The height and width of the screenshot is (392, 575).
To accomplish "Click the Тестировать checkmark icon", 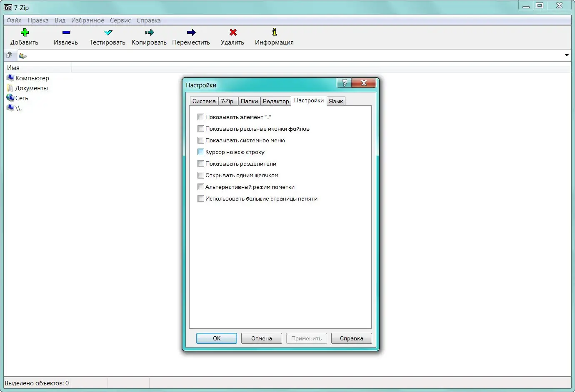I will (x=107, y=32).
